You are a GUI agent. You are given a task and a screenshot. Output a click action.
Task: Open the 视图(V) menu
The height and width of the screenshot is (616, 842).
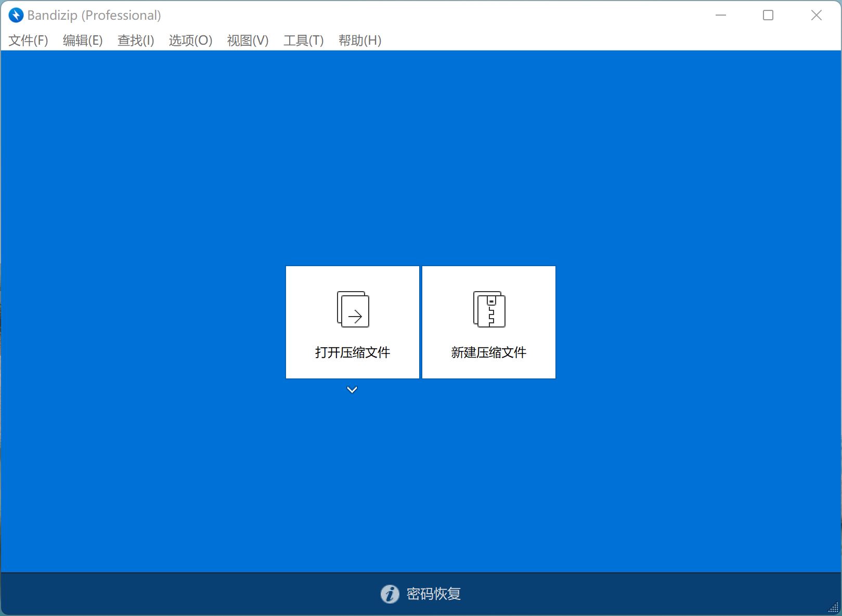247,40
